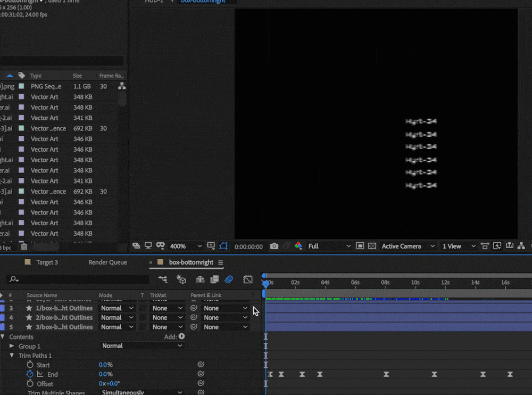Toggle Region of Interest
Image resolution: width=532 pixels, height=395 pixels.
click(360, 246)
